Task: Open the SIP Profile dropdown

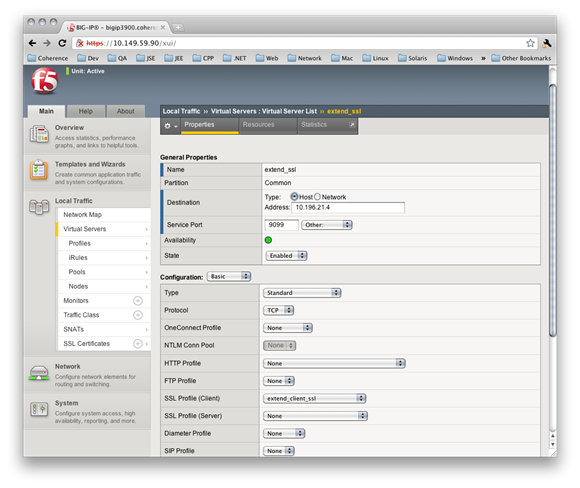Action: coord(279,451)
